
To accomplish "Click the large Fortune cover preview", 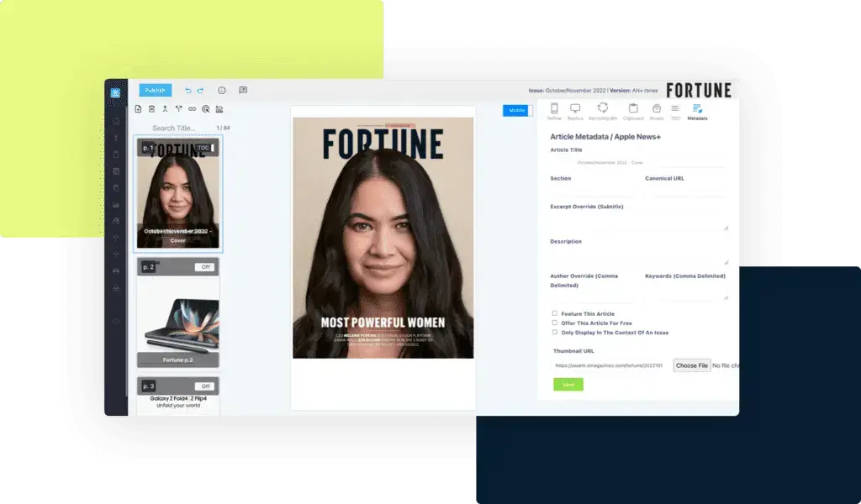I will tap(383, 238).
